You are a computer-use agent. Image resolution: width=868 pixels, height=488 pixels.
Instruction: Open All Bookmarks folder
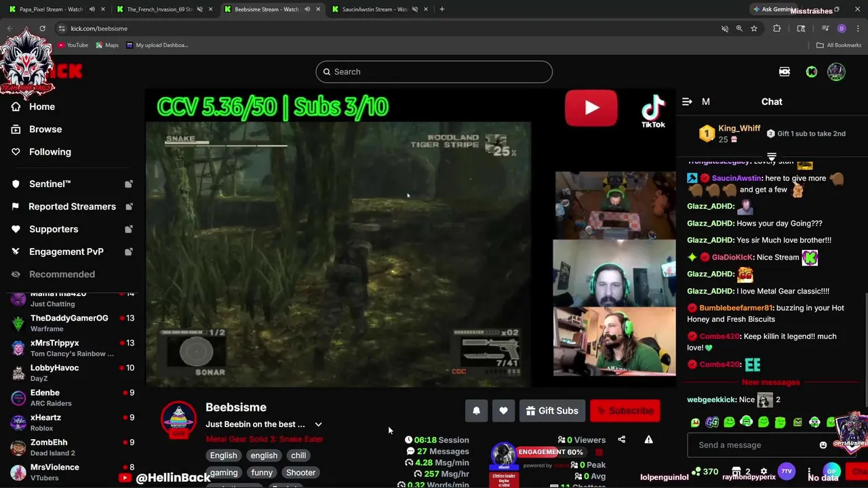[x=839, y=45]
